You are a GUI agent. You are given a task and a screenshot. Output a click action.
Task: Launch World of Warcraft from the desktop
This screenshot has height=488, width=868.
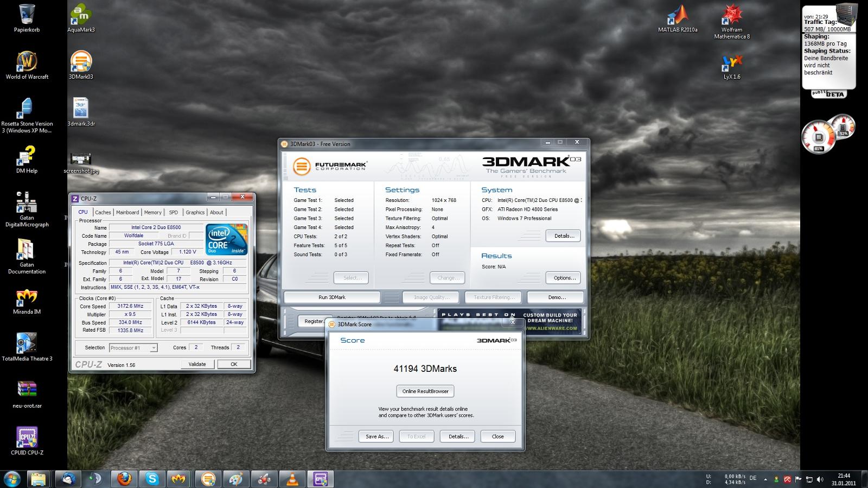(x=27, y=65)
